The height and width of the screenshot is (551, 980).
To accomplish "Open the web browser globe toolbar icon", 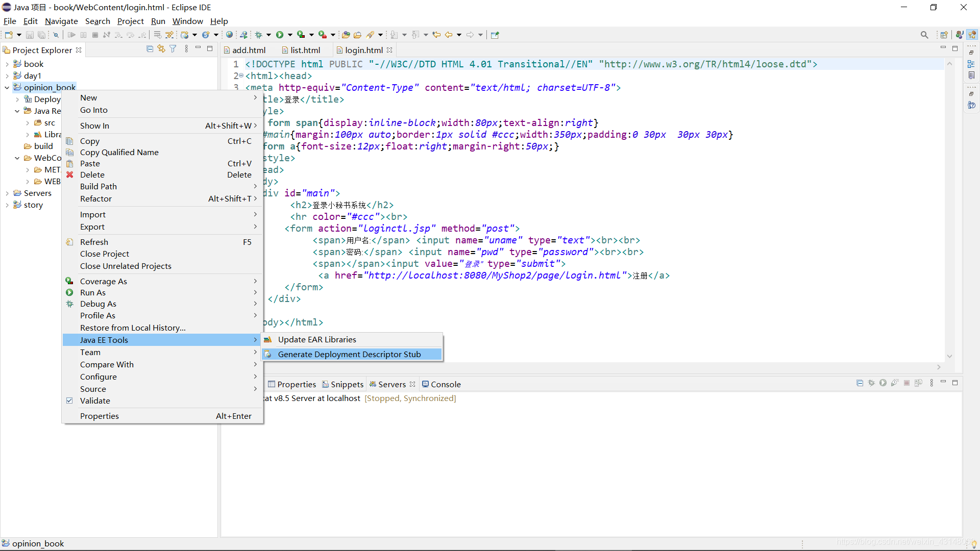I will 230,35.
